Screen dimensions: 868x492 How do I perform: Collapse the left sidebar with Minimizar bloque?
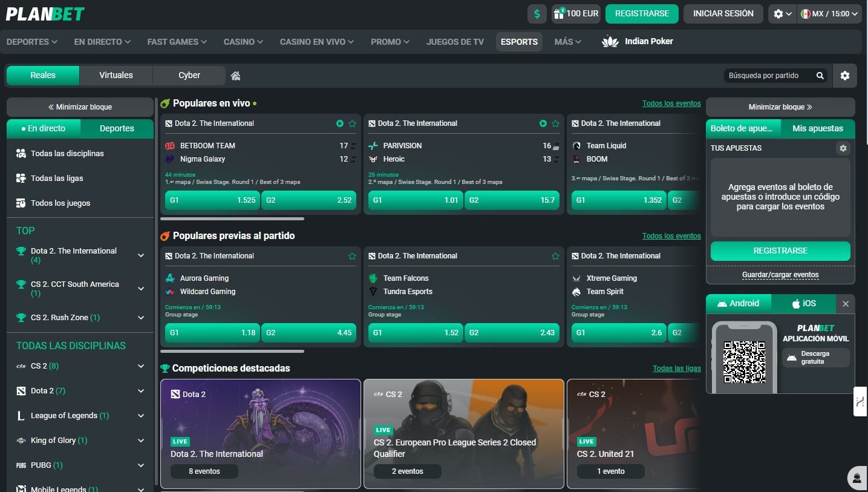click(x=80, y=107)
